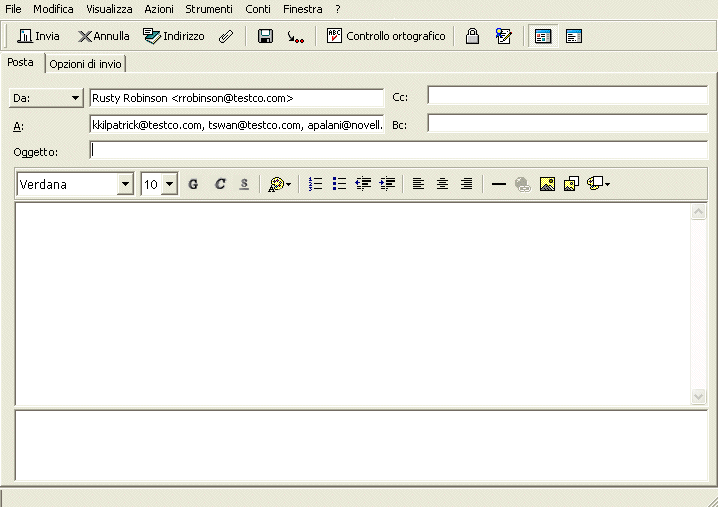Open the Indirizzo address book
This screenshot has width=718, height=507.
[x=174, y=36]
